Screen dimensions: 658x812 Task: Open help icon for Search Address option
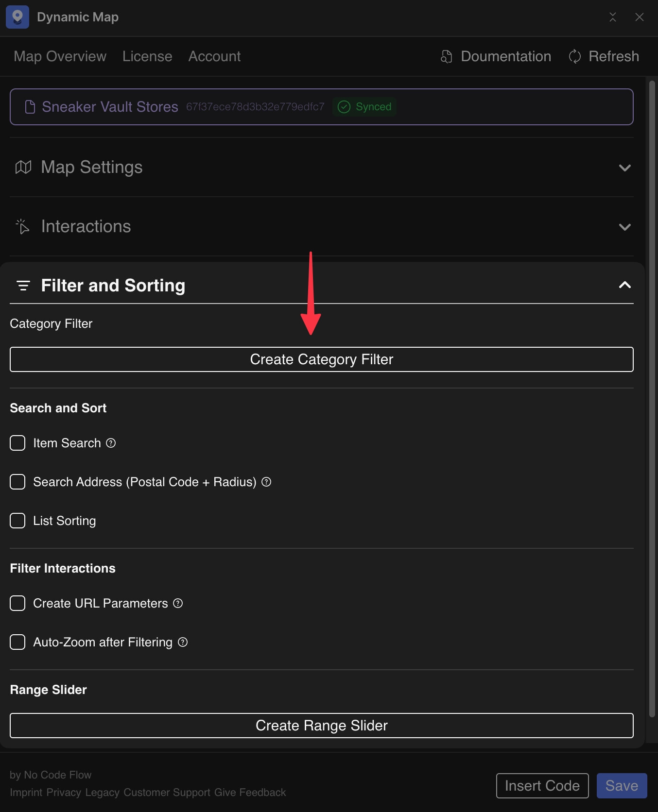[266, 482]
